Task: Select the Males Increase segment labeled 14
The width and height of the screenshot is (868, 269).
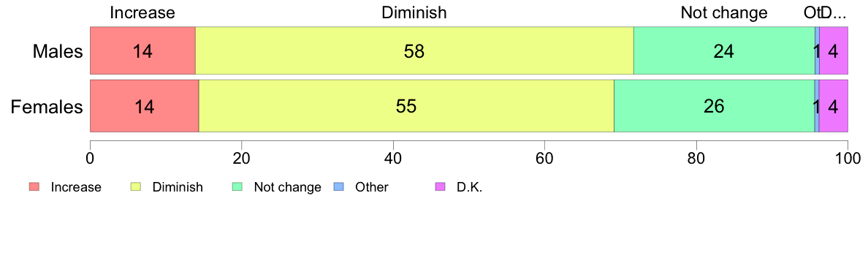Action: [142, 50]
